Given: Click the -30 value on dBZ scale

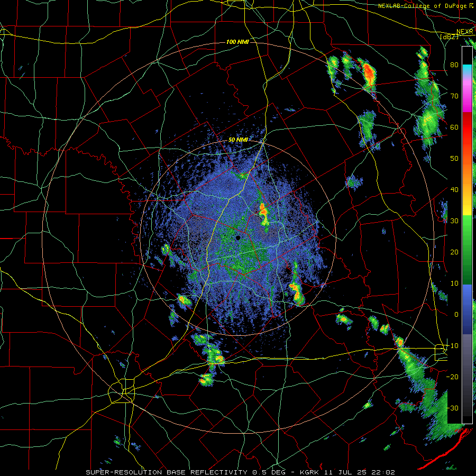Looking at the screenshot, I should pyautogui.click(x=452, y=408).
